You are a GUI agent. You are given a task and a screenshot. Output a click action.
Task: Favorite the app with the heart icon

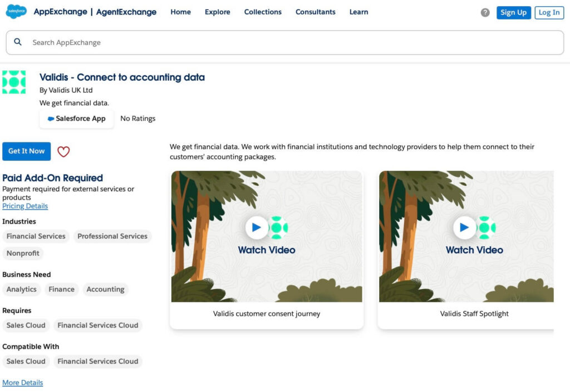[63, 151]
